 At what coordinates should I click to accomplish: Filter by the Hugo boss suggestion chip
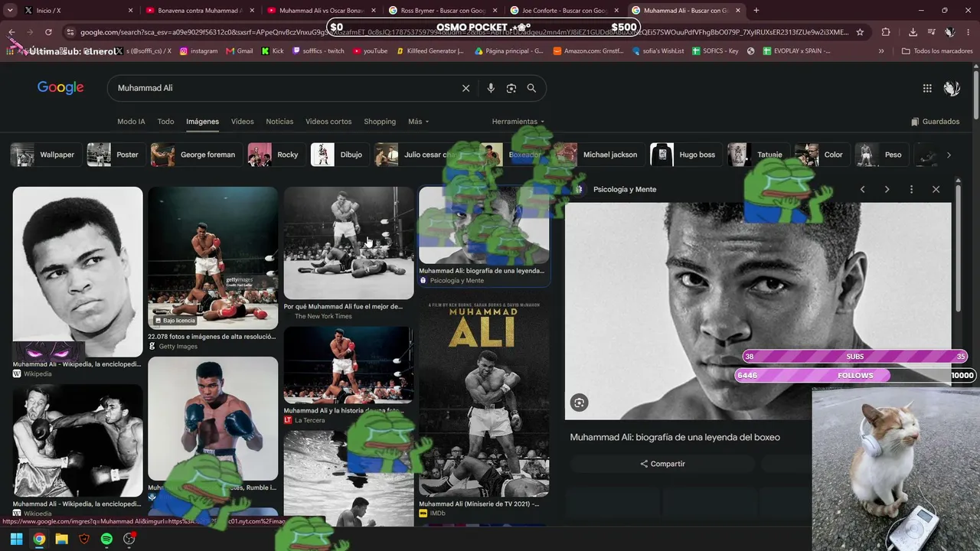[686, 155]
